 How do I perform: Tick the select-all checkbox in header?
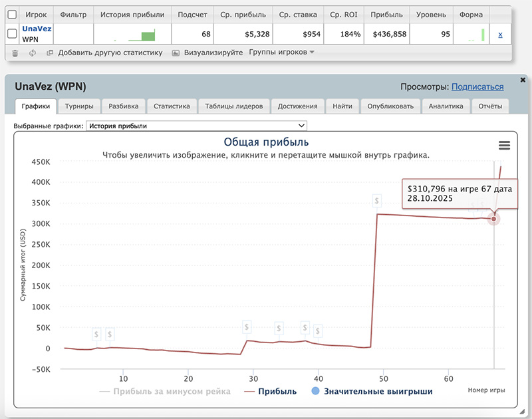click(12, 14)
